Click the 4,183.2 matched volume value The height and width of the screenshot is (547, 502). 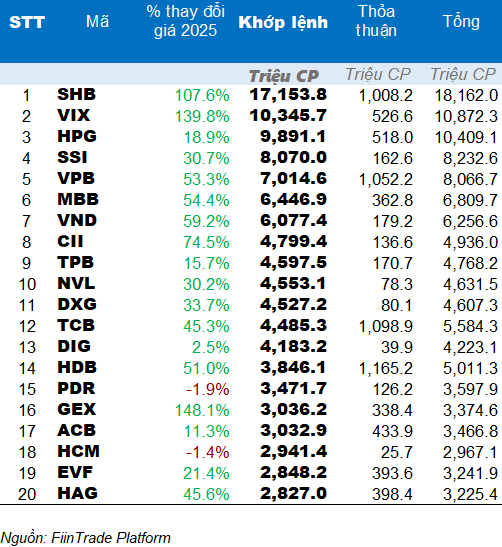tap(293, 347)
